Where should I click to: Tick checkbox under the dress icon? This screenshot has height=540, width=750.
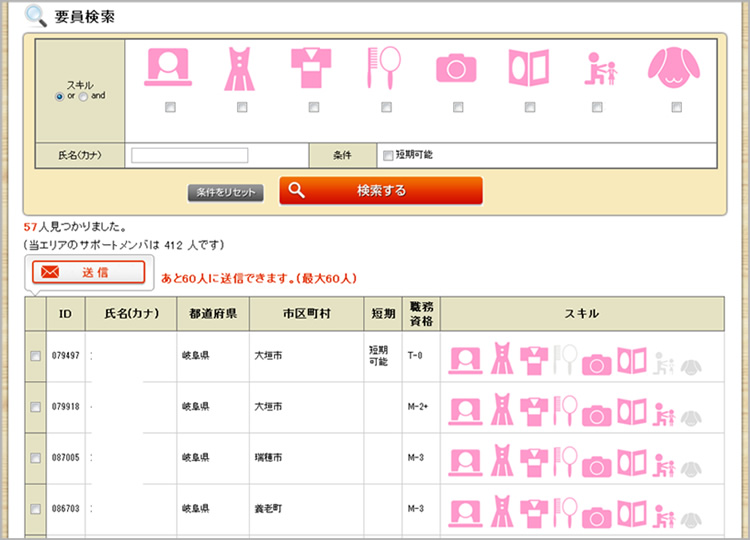tap(242, 107)
